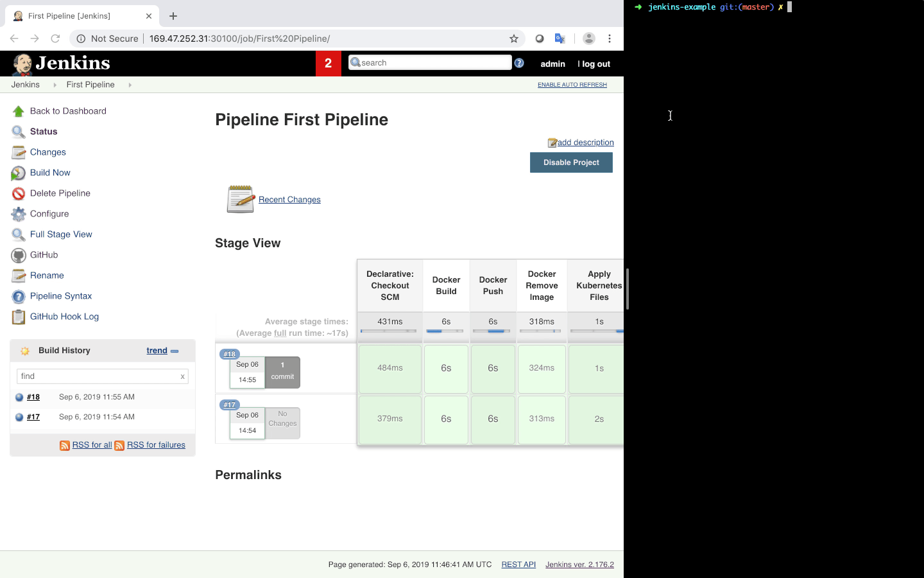Open the Google Translate extension icon
924x578 pixels.
click(560, 39)
